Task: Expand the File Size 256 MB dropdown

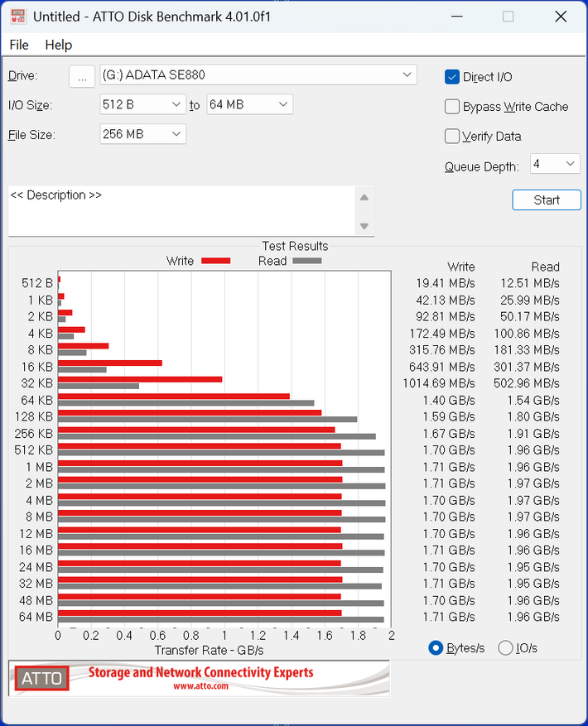Action: (x=142, y=134)
